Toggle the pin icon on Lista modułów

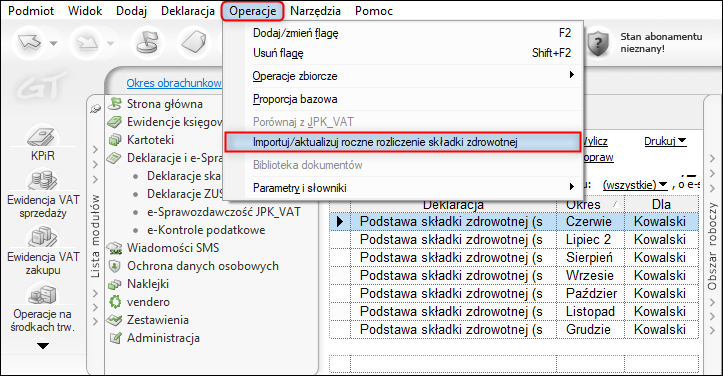point(95,109)
